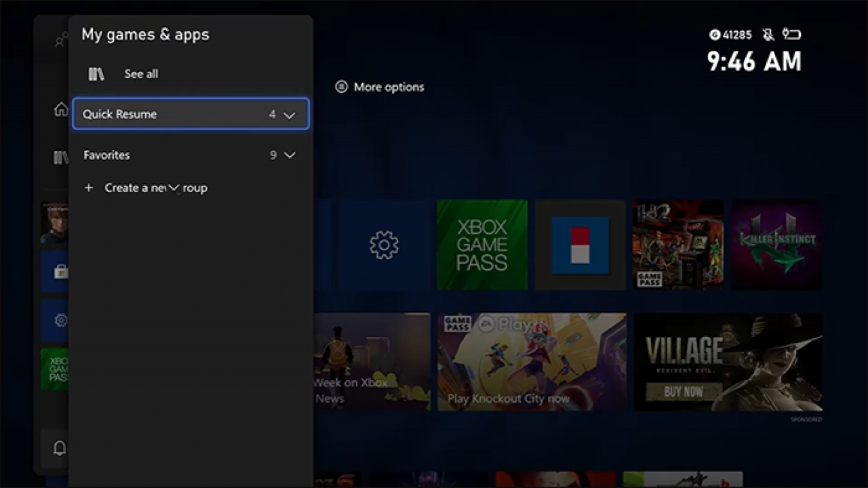
Task: Open the notifications bell icon
Action: pos(59,448)
